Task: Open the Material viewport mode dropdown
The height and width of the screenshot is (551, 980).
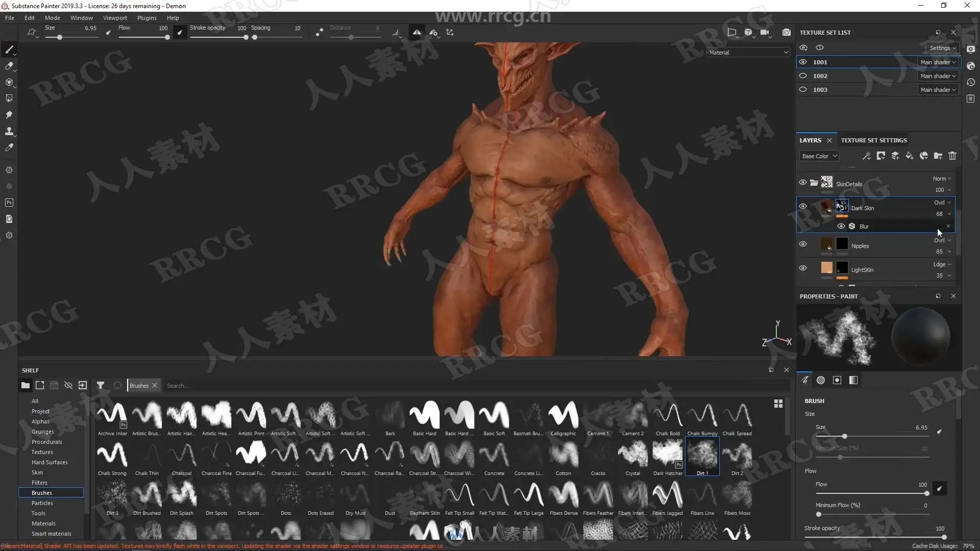Action: click(748, 53)
